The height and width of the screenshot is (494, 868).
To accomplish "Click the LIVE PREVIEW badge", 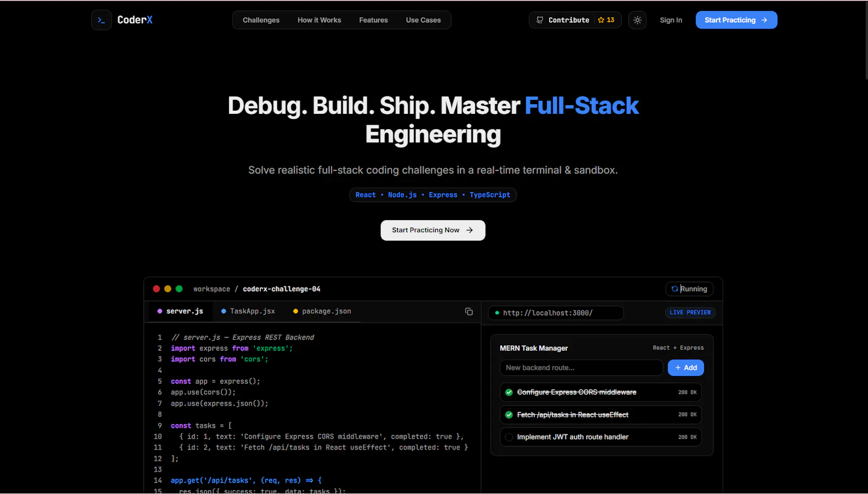I will click(690, 313).
